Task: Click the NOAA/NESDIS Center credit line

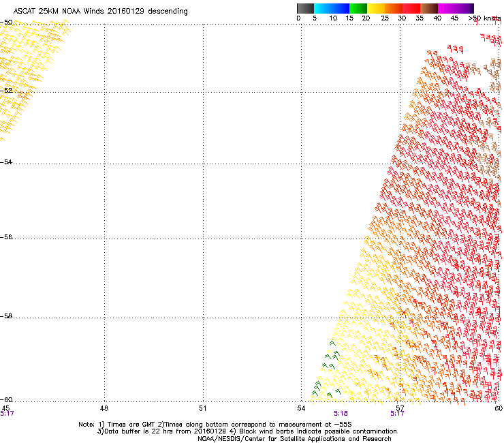Action: [x=294, y=439]
